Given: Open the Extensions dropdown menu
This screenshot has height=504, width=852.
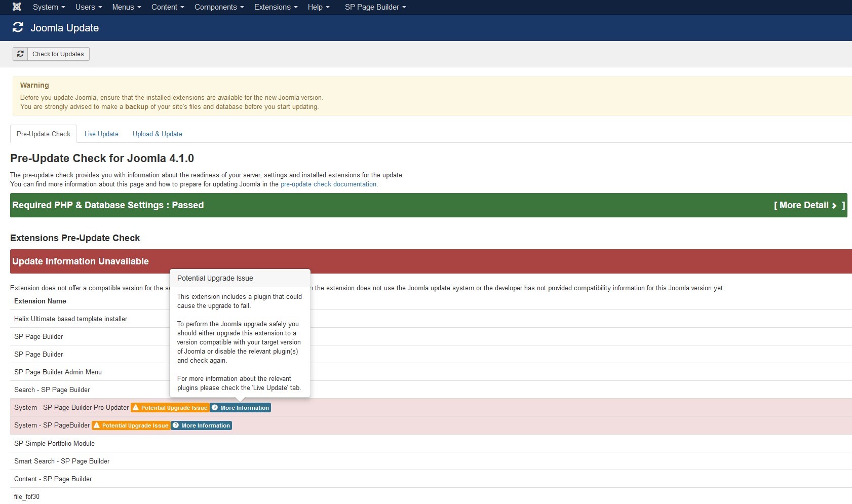Looking at the screenshot, I should (x=276, y=7).
